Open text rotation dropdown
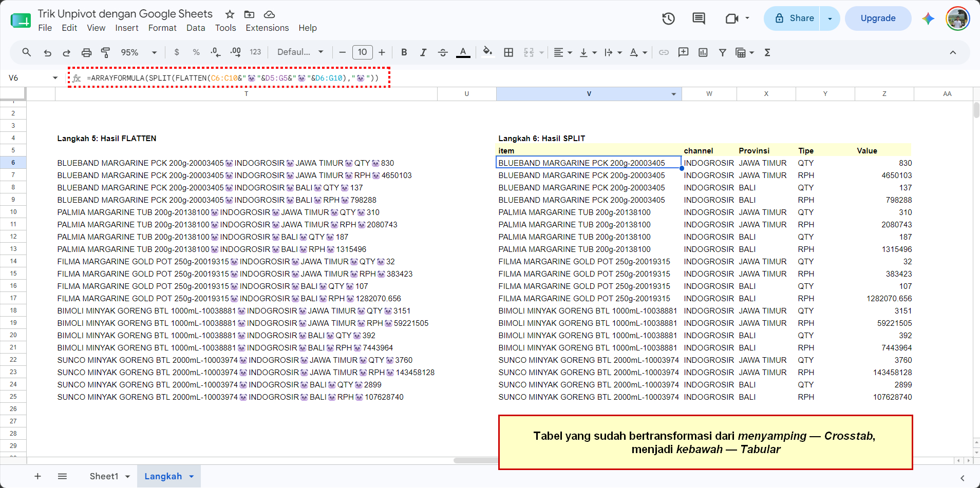The width and height of the screenshot is (980, 488). [x=638, y=52]
